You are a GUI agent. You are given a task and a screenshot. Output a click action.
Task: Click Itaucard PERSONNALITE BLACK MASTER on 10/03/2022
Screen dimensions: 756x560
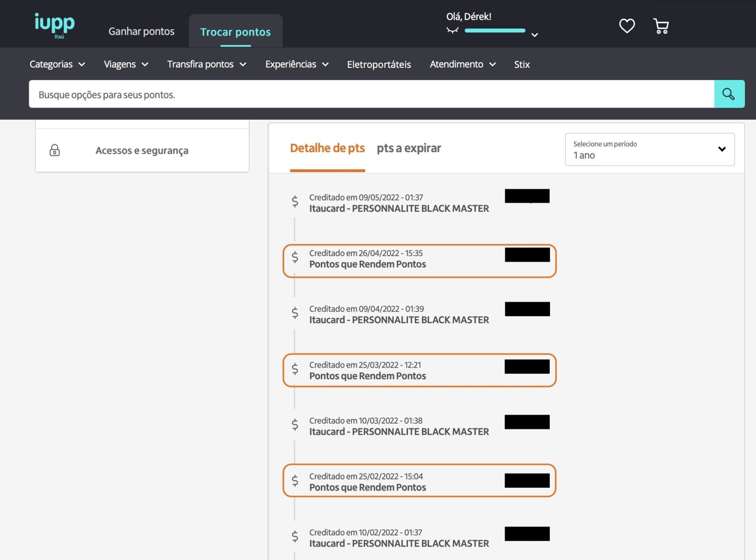[x=399, y=432]
